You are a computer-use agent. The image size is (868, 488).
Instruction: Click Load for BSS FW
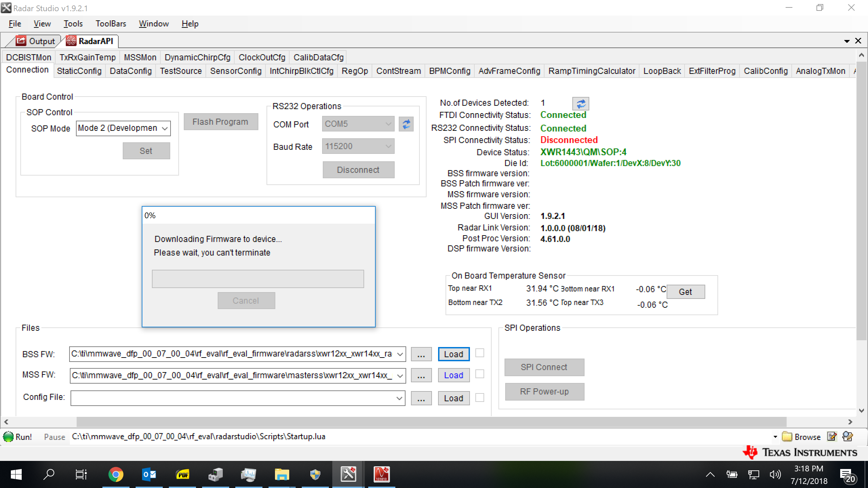pos(454,354)
